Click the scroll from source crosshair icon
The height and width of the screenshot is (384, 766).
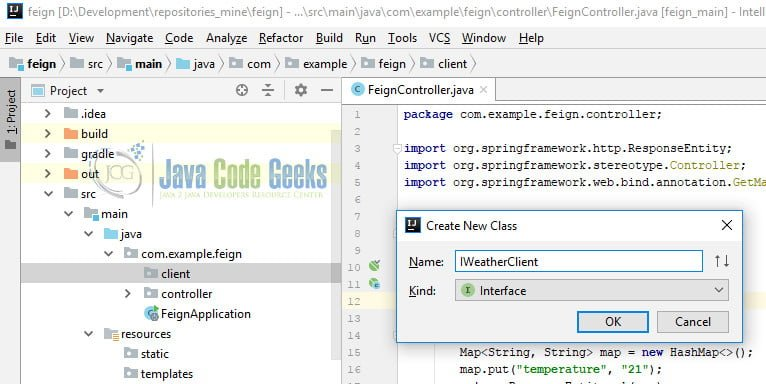click(x=242, y=90)
